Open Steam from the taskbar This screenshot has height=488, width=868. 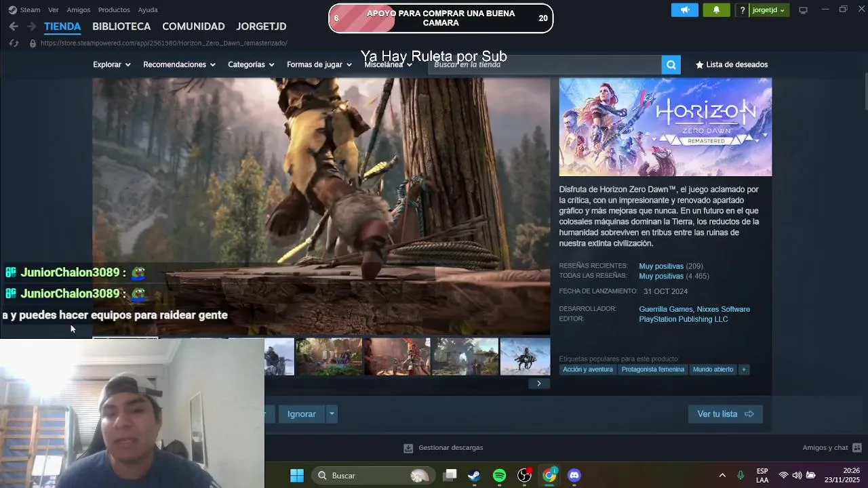(474, 475)
